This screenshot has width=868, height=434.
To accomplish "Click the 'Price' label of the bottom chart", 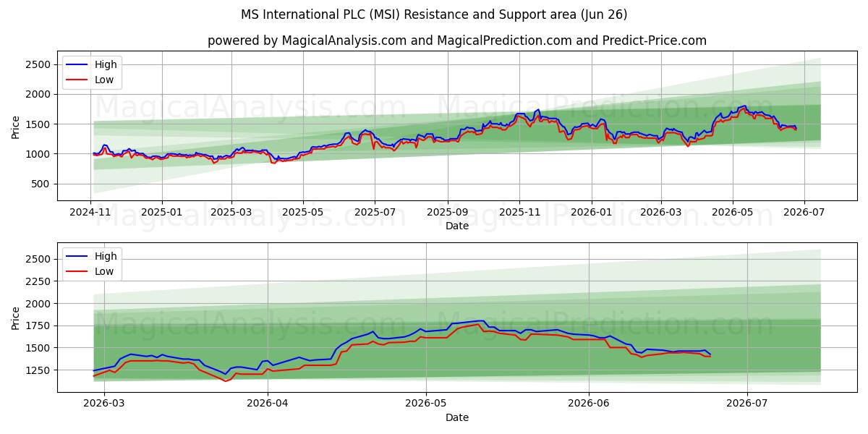I will coord(16,318).
